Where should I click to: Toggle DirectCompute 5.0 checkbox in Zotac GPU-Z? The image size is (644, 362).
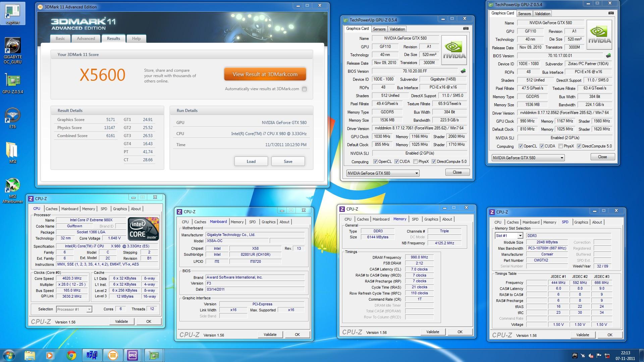point(579,146)
